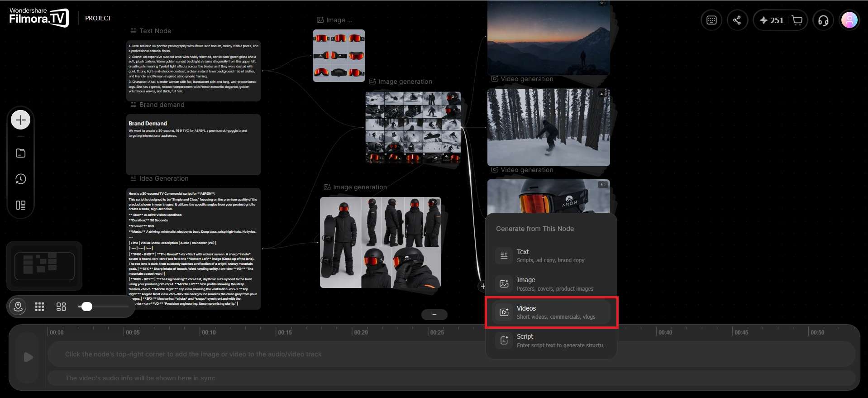Viewport: 868px width, 398px height.
Task: Click the 00:10 timeline marker
Action: point(209,332)
